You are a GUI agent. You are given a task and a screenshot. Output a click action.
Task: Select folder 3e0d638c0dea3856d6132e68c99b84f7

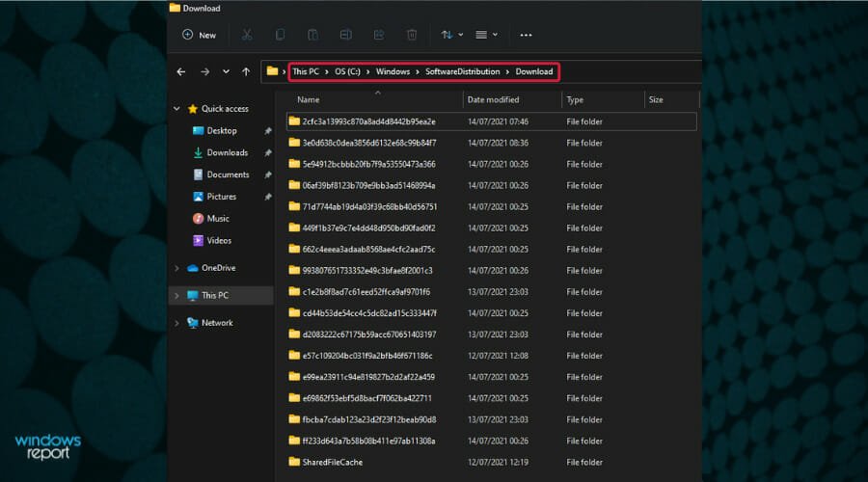click(368, 143)
